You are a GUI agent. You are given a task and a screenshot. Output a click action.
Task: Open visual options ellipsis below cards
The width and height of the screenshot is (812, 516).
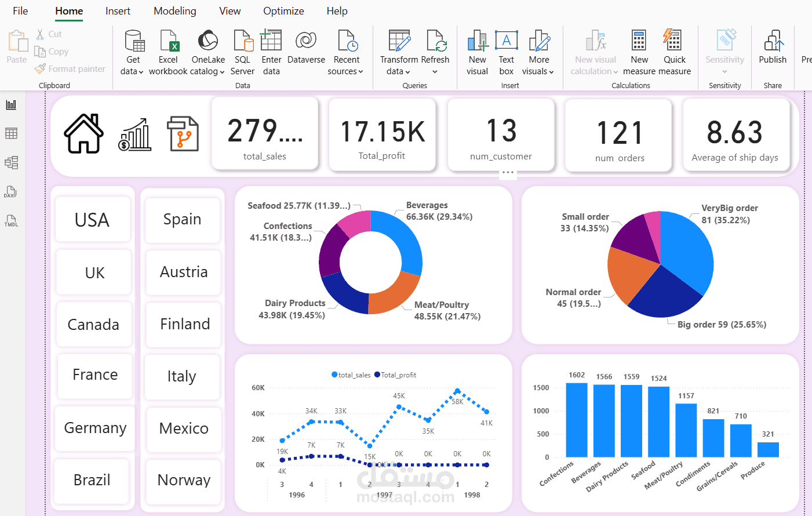(508, 172)
